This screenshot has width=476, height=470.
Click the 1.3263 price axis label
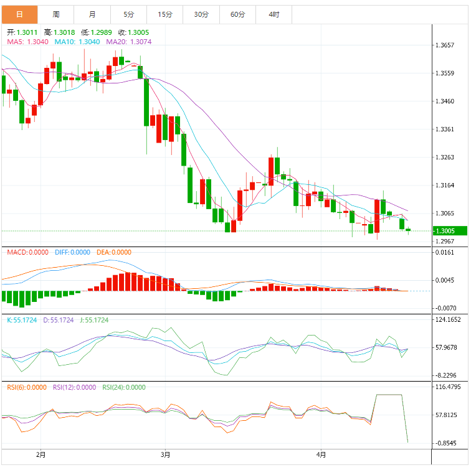[445, 157]
